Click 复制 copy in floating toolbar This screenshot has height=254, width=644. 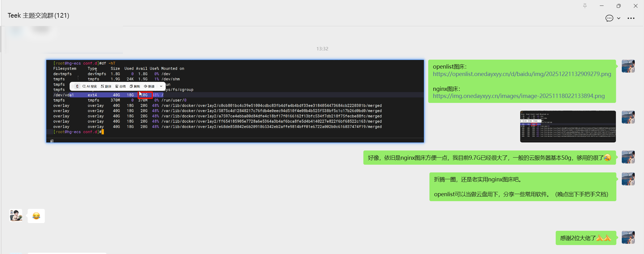point(135,87)
